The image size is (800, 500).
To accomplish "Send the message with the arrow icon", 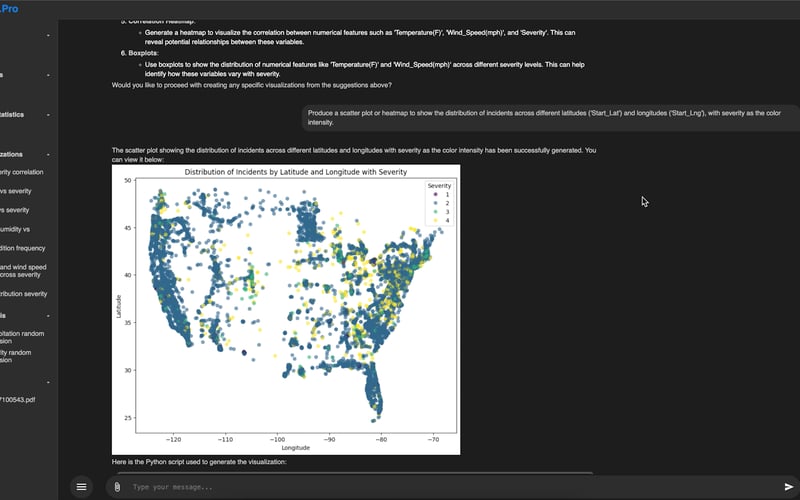I will [789, 487].
